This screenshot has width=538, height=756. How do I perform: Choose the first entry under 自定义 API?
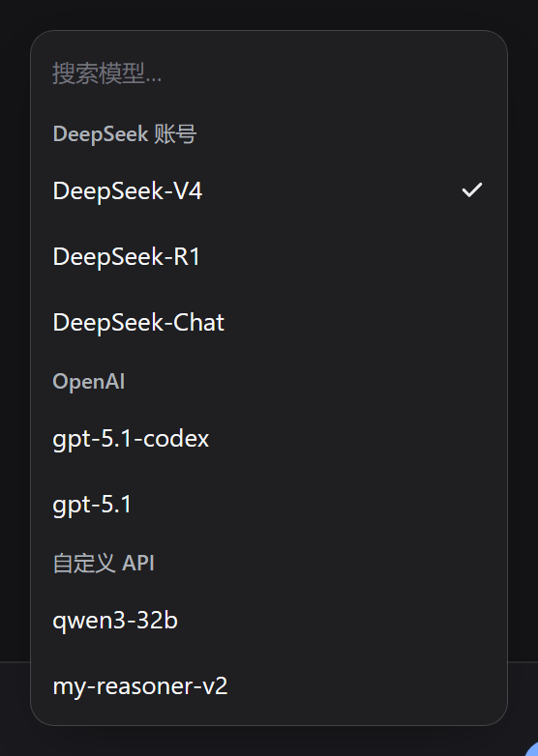click(x=269, y=621)
